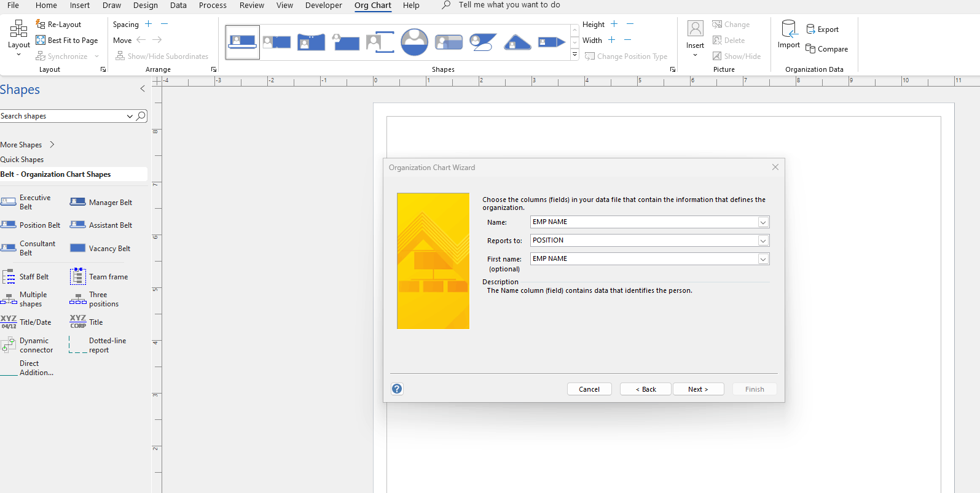Viewport: 980px width, 493px height.
Task: Move shape right with arrow icon
Action: pyautogui.click(x=157, y=40)
